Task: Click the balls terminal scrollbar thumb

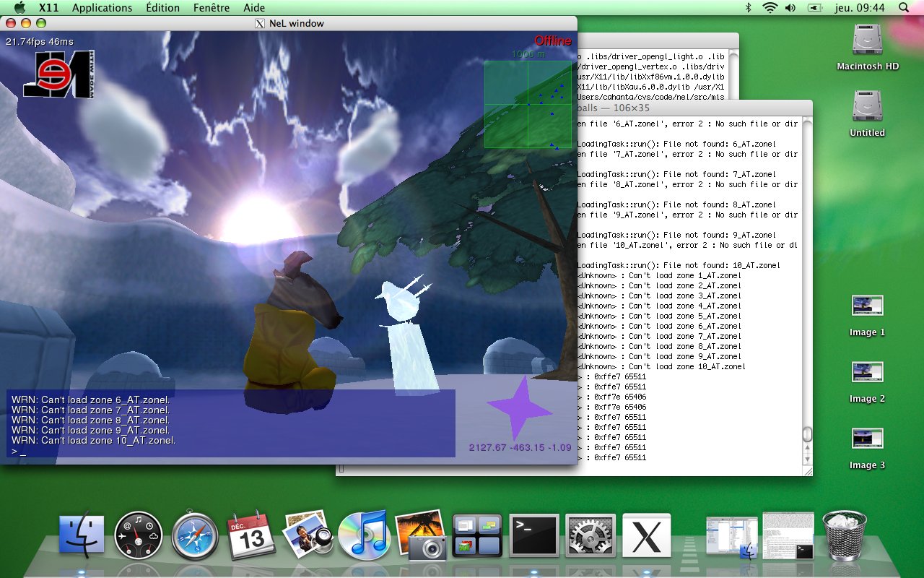Action: (807, 434)
